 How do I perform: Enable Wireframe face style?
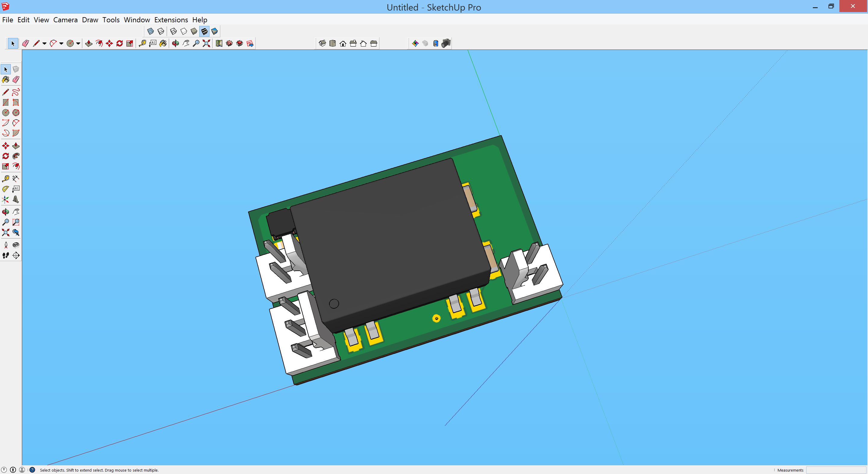click(x=174, y=31)
